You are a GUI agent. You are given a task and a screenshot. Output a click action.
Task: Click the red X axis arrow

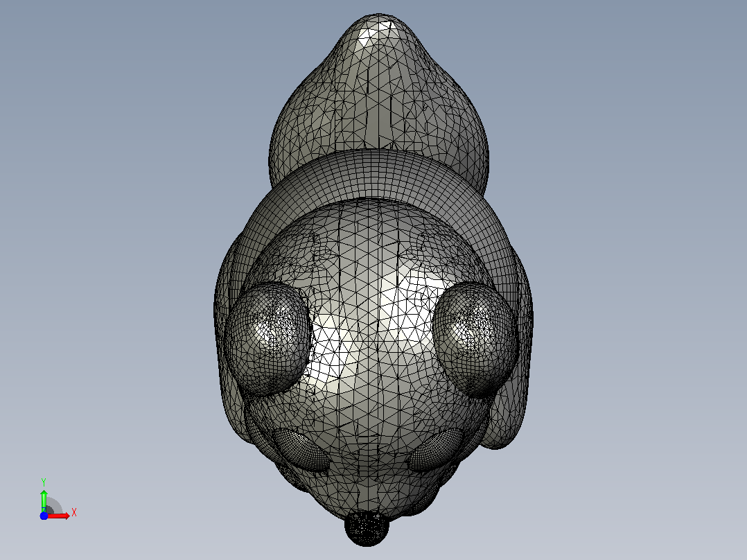[58, 516]
